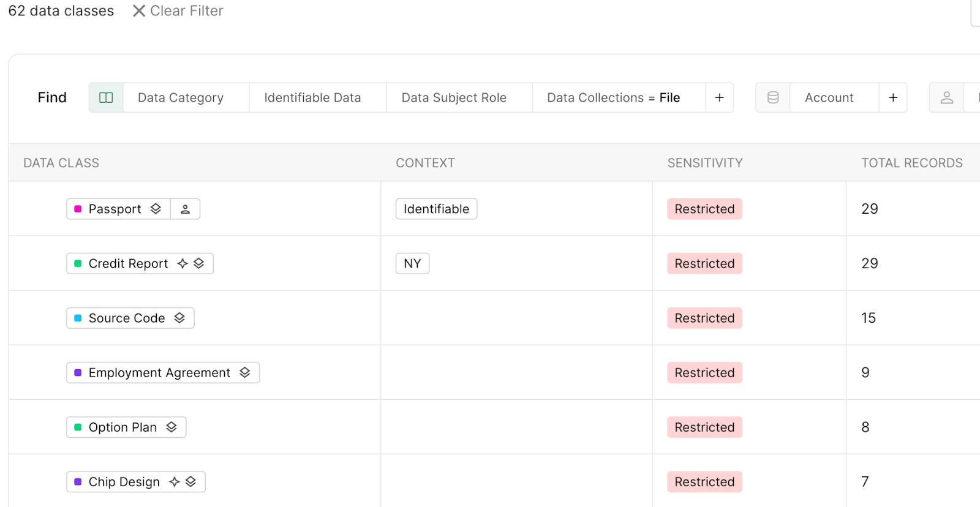Open the Identifiable Data filter
This screenshot has height=507, width=980.
pos(312,98)
